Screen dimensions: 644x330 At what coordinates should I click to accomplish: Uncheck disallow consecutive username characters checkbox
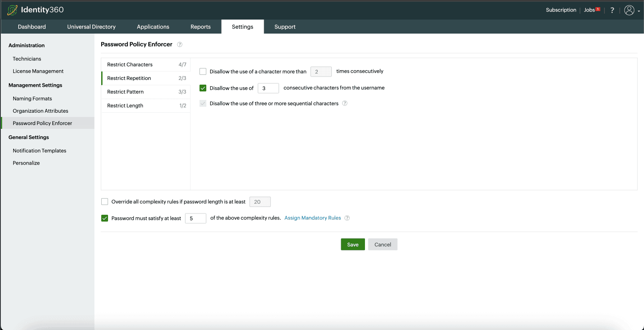point(203,88)
